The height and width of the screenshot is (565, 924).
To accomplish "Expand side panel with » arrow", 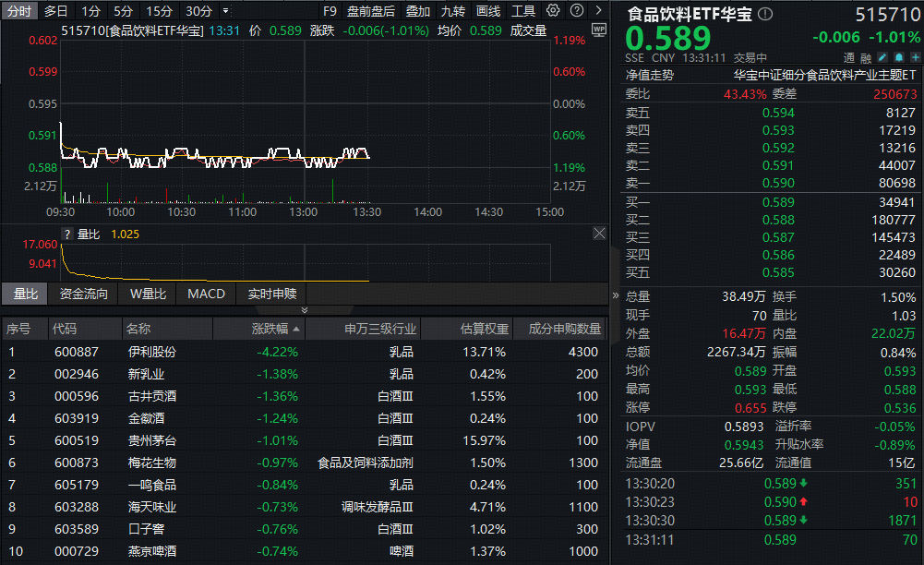I will 616,295.
